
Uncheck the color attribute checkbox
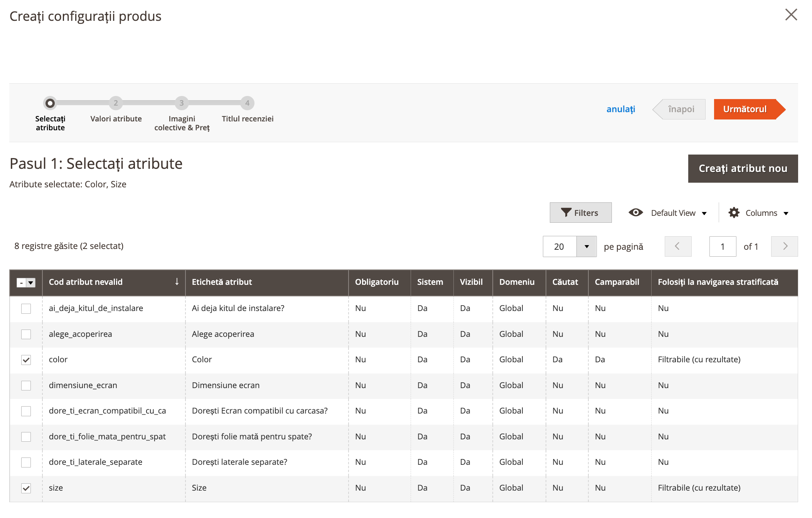pyautogui.click(x=26, y=360)
